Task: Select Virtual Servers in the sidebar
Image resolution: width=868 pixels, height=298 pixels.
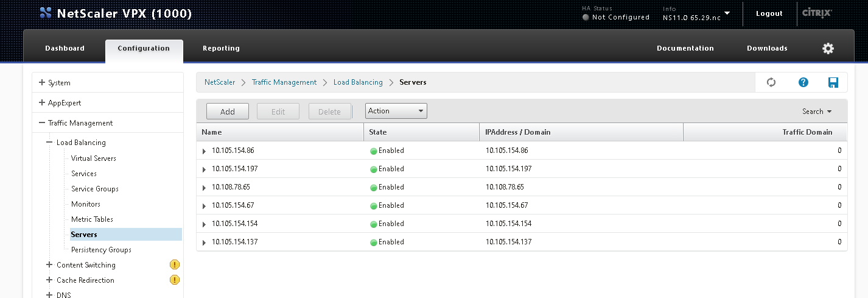Action: click(93, 158)
